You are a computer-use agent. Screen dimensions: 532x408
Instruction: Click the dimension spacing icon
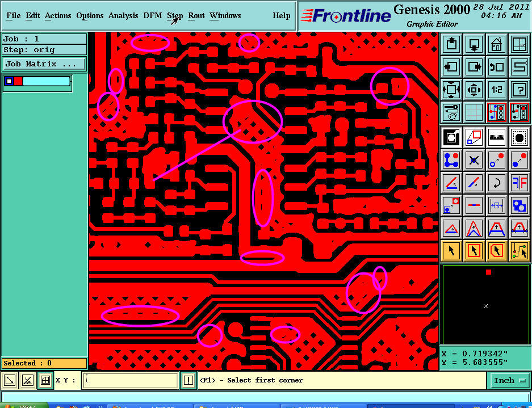(x=497, y=205)
